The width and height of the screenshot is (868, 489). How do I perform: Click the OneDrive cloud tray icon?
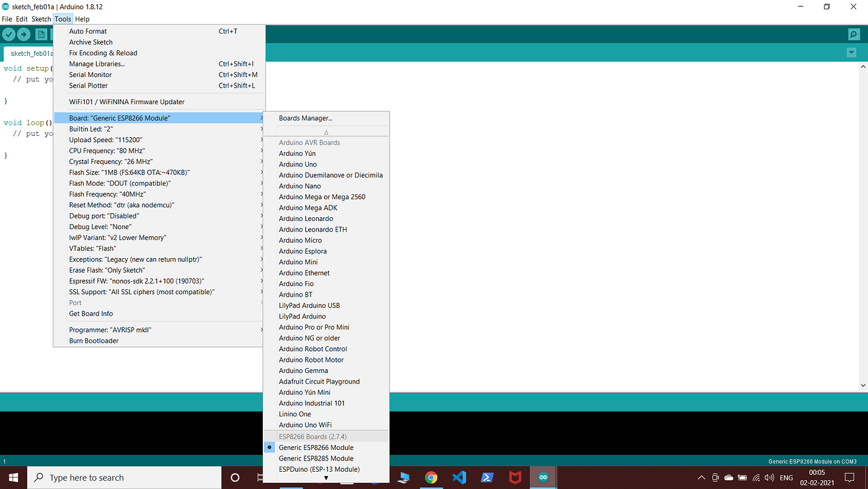[x=728, y=478]
